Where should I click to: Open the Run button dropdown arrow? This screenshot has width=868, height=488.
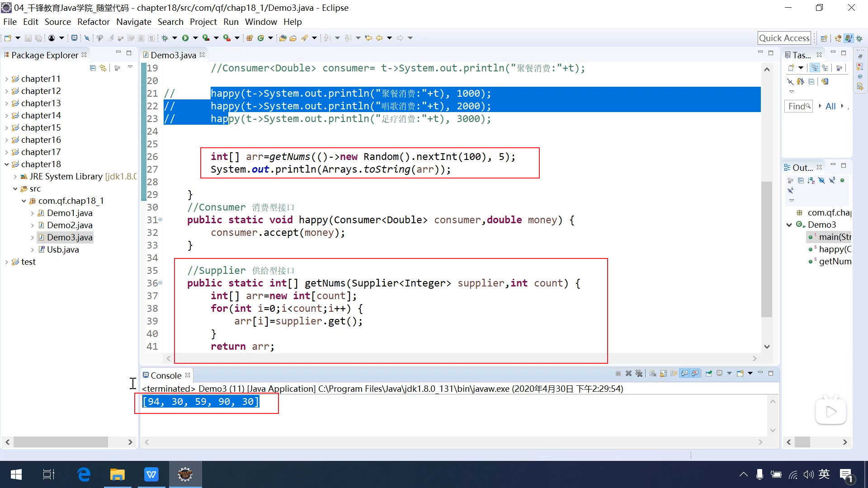[x=195, y=38]
